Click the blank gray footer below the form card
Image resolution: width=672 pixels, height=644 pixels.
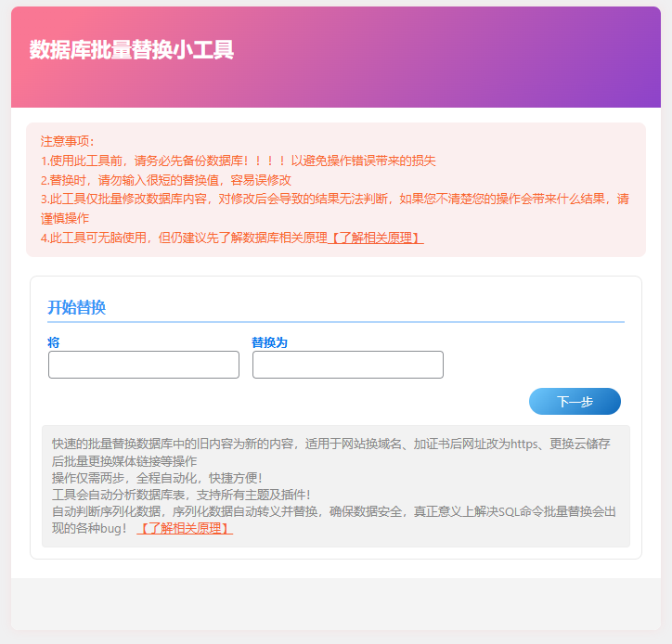click(x=335, y=603)
